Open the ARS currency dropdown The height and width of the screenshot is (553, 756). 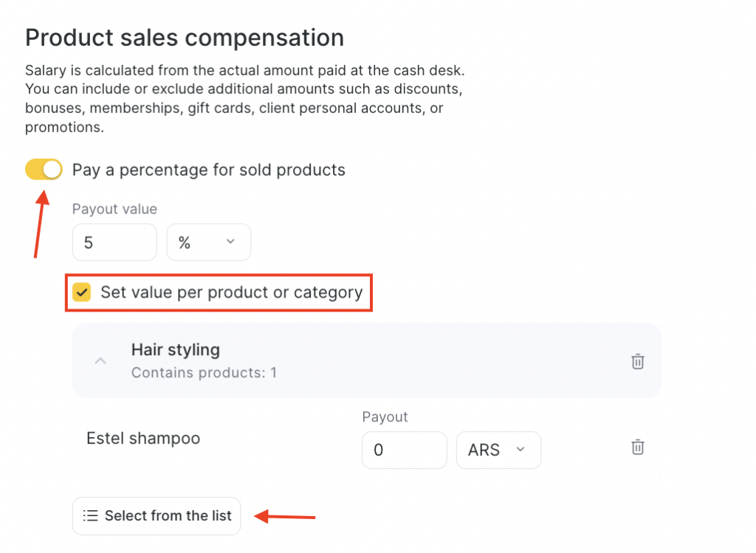pos(498,450)
